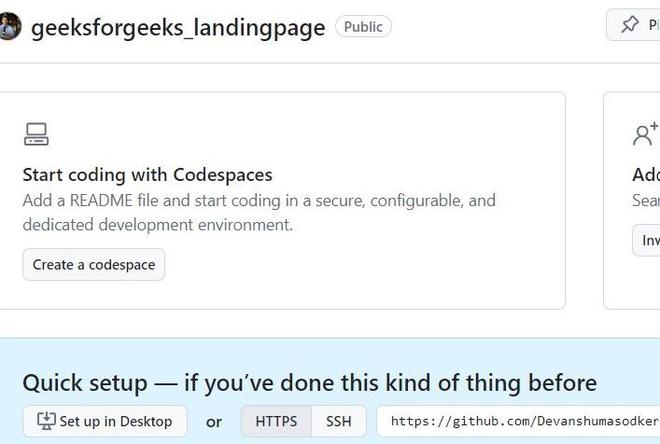The image size is (660, 444).
Task: Click the Public visibility badge
Action: point(363,27)
